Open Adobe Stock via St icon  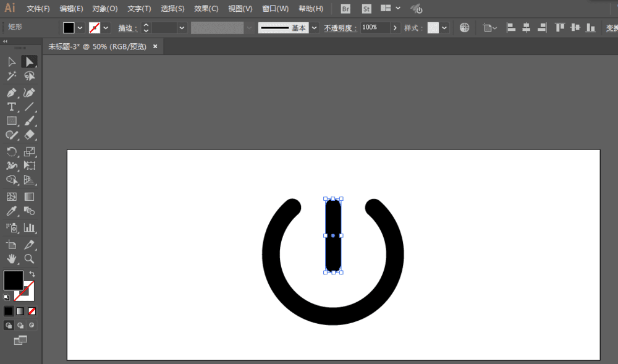(366, 9)
